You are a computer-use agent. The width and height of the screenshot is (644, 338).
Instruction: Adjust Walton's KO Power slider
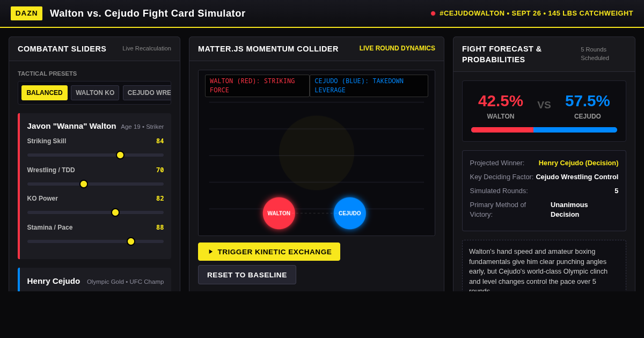96,212
